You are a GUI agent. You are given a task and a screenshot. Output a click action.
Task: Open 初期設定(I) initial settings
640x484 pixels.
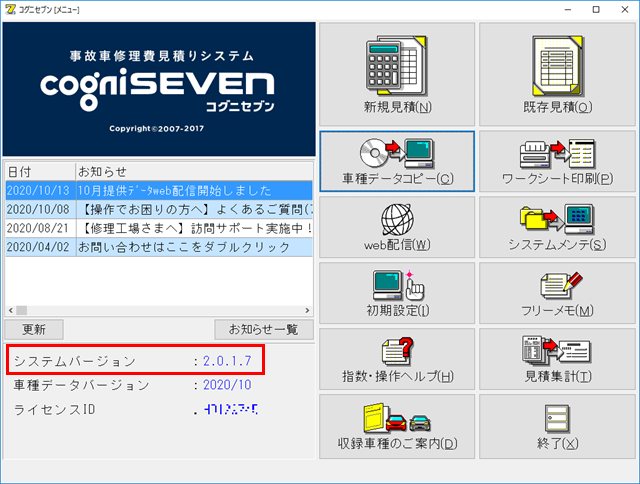coord(397,293)
